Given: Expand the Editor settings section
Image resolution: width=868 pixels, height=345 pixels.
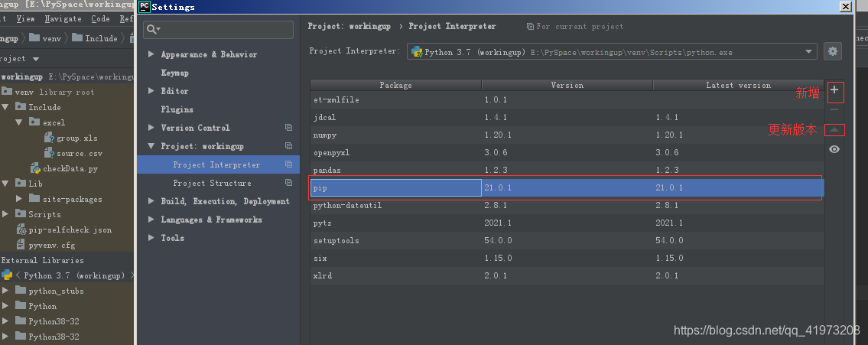Looking at the screenshot, I should 151,91.
